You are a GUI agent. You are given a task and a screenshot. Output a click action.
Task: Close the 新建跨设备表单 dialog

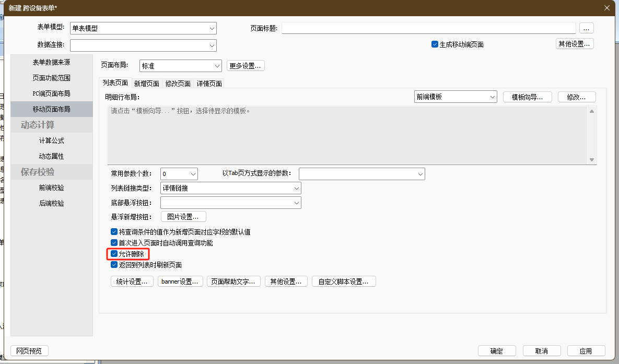[606, 8]
